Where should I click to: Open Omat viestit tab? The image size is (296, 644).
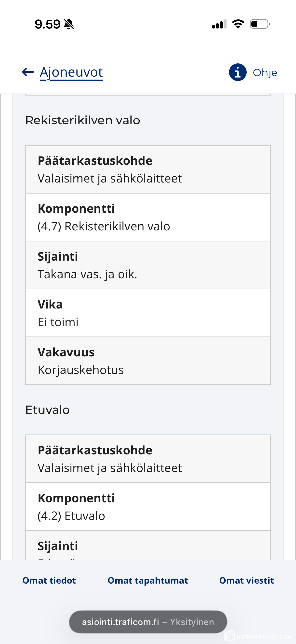coord(246,580)
